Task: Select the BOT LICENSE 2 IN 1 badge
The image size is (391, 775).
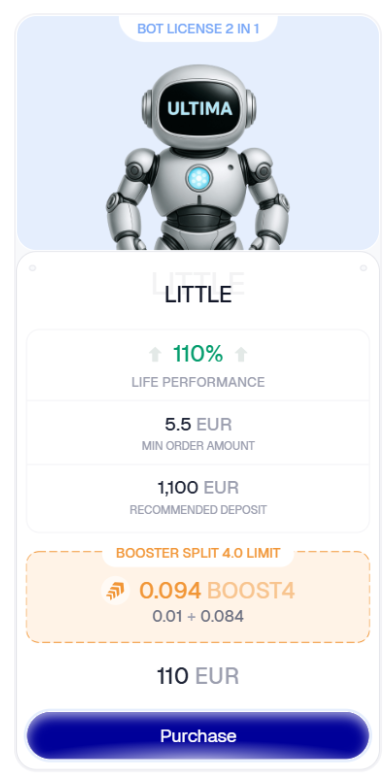Action: [198, 29]
